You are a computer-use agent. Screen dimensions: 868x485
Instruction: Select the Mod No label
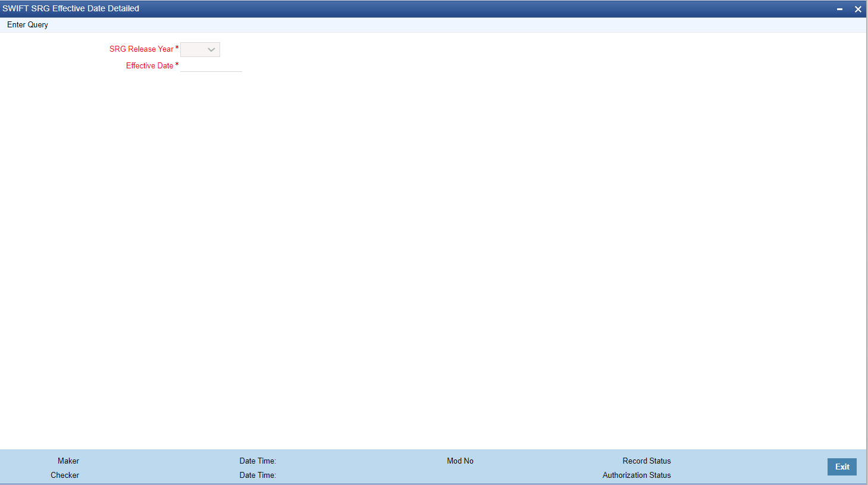click(x=460, y=461)
